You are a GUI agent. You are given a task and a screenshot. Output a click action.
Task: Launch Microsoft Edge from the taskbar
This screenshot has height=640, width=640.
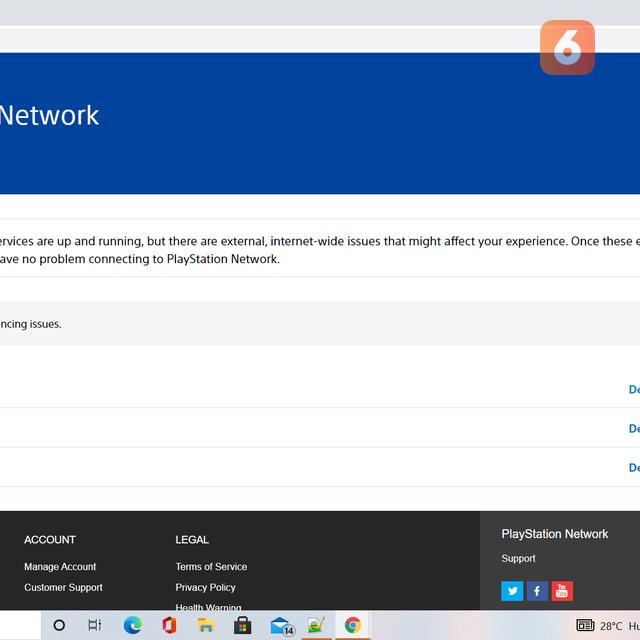(132, 625)
